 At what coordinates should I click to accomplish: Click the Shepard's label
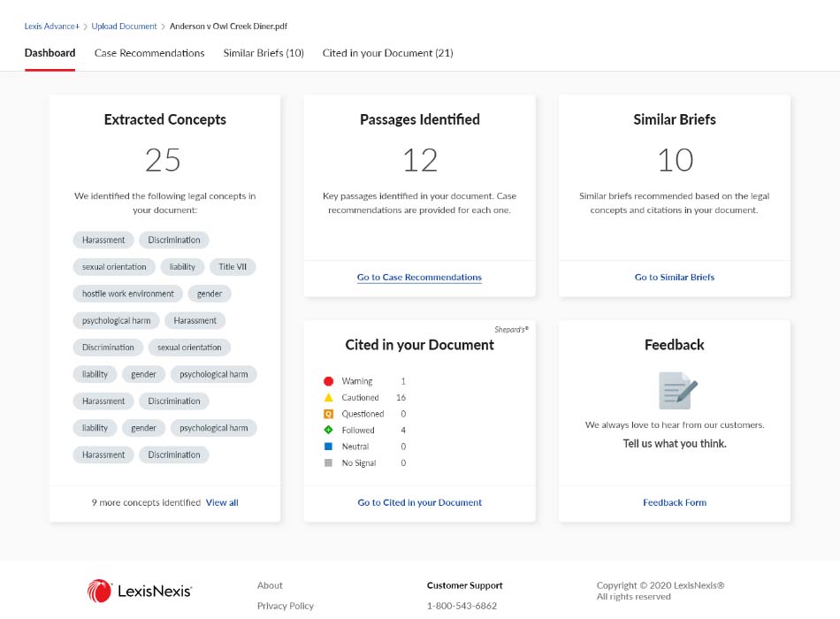click(x=511, y=330)
